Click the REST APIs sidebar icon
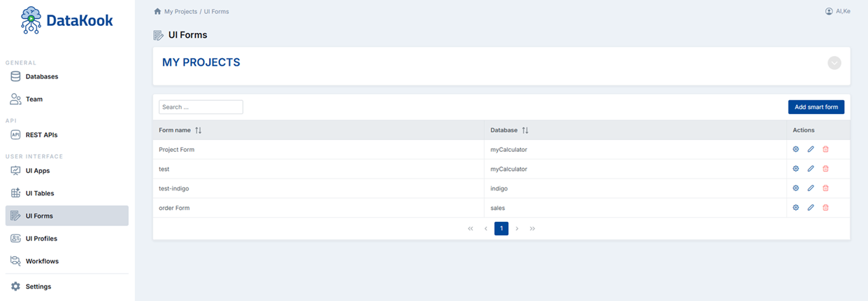The image size is (868, 301). click(15, 135)
